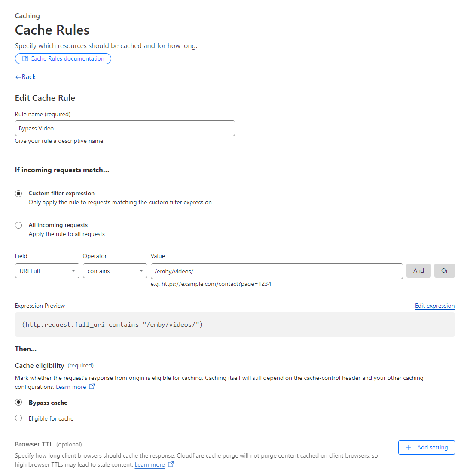The width and height of the screenshot is (470, 476).
Task: Expand the contains operator dropdown
Action: (115, 271)
